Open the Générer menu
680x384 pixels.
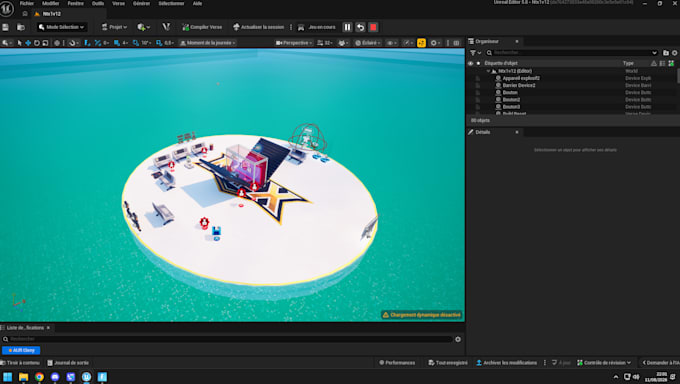tap(141, 3)
